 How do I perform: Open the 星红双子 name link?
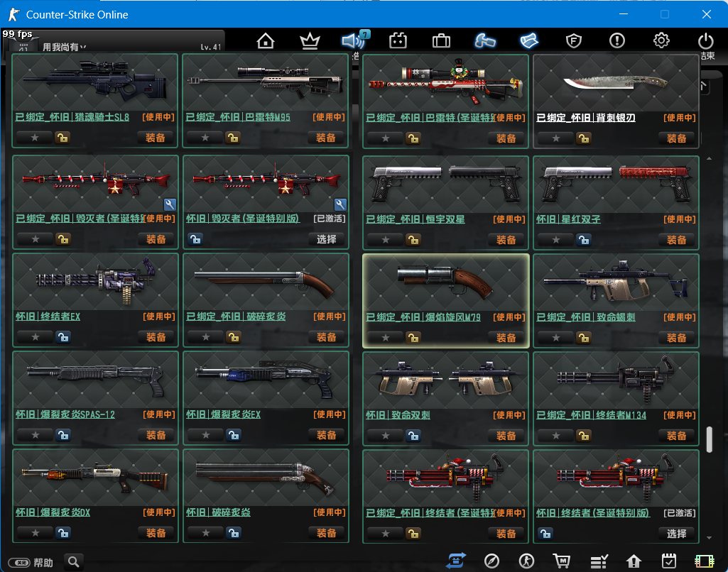pos(568,219)
